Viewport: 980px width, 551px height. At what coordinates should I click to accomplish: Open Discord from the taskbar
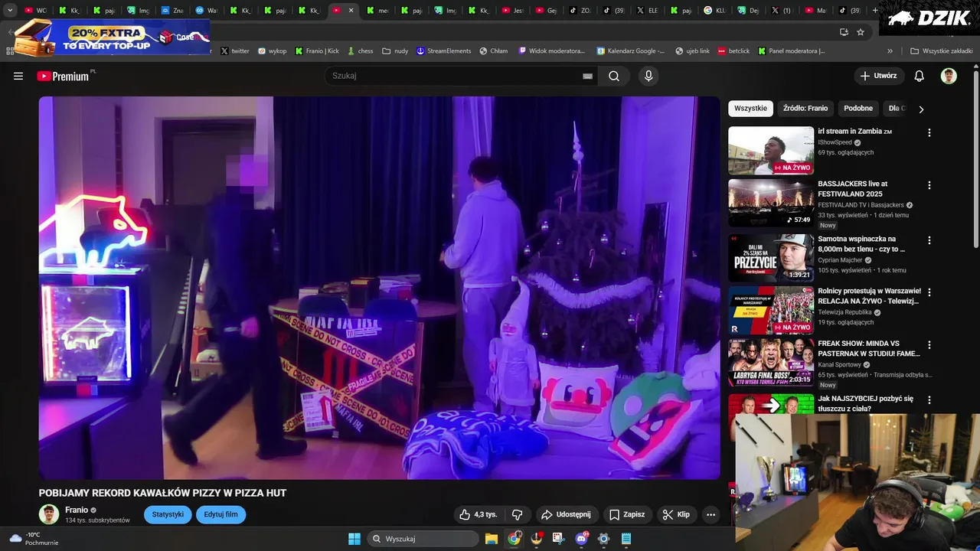[581, 539]
